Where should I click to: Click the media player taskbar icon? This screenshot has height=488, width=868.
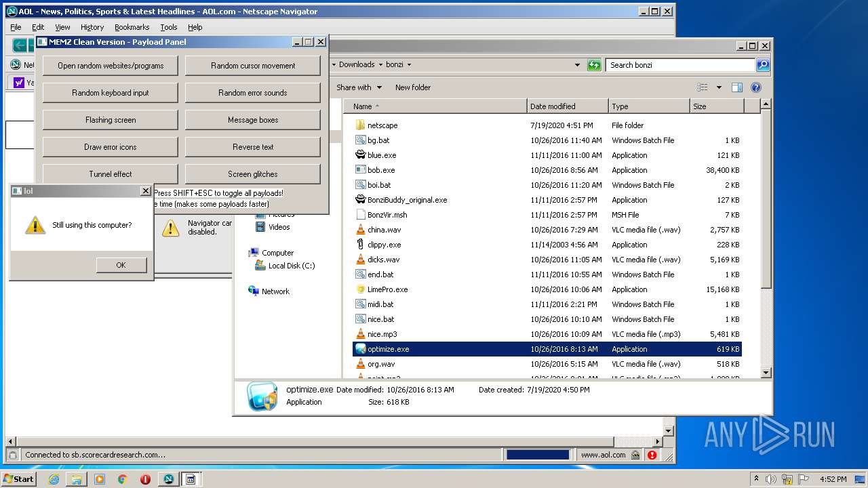coord(100,479)
